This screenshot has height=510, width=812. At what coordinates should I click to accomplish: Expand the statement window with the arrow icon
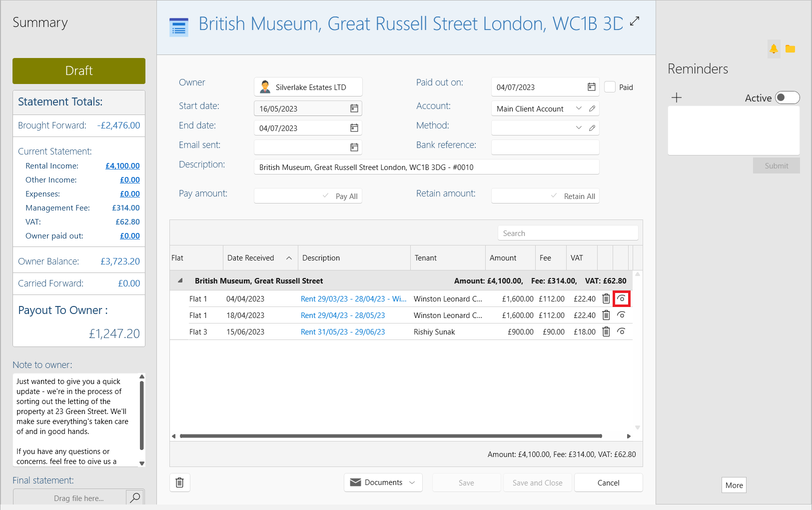click(635, 21)
